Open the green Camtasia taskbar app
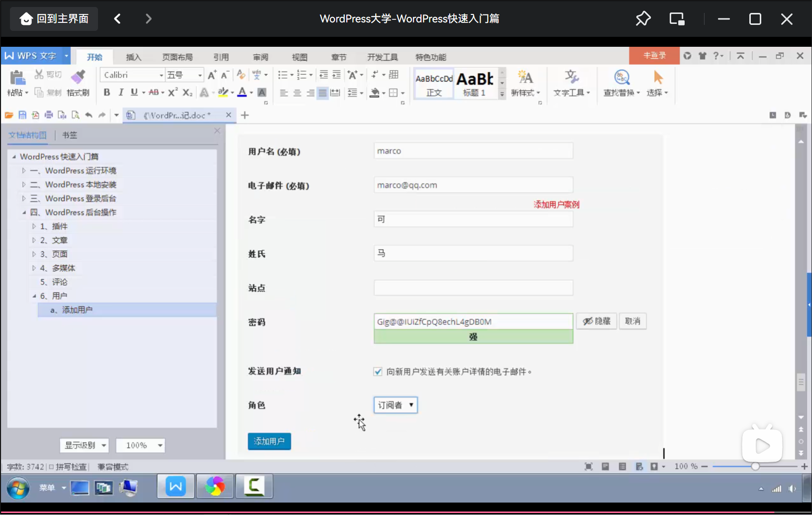The image size is (812, 515). (254, 486)
